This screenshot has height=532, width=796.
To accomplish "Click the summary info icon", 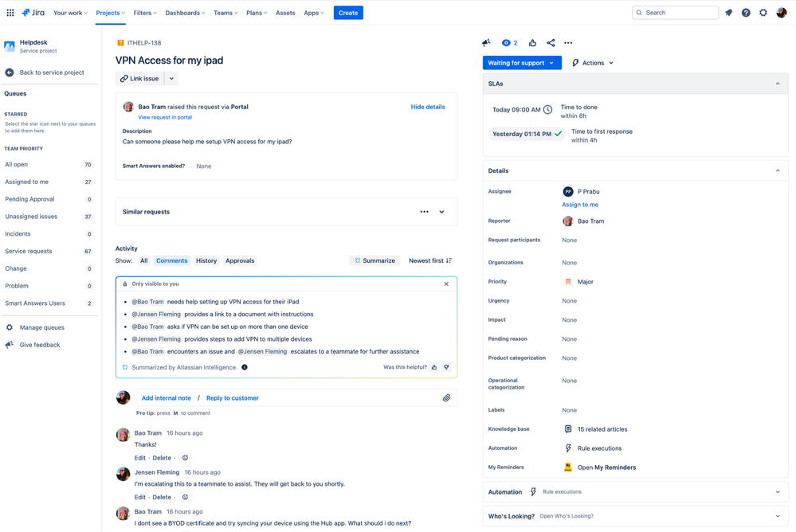I will (x=245, y=367).
